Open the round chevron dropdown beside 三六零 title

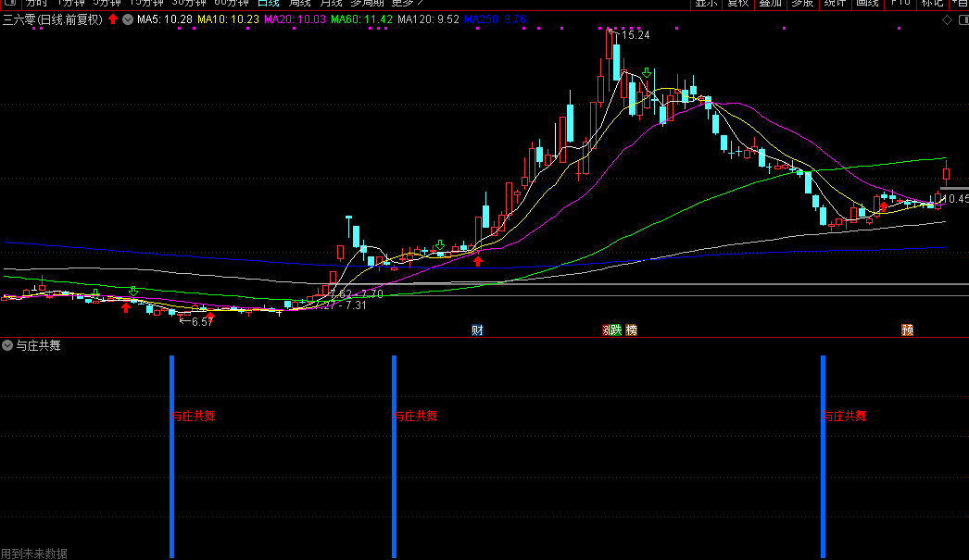tap(127, 19)
